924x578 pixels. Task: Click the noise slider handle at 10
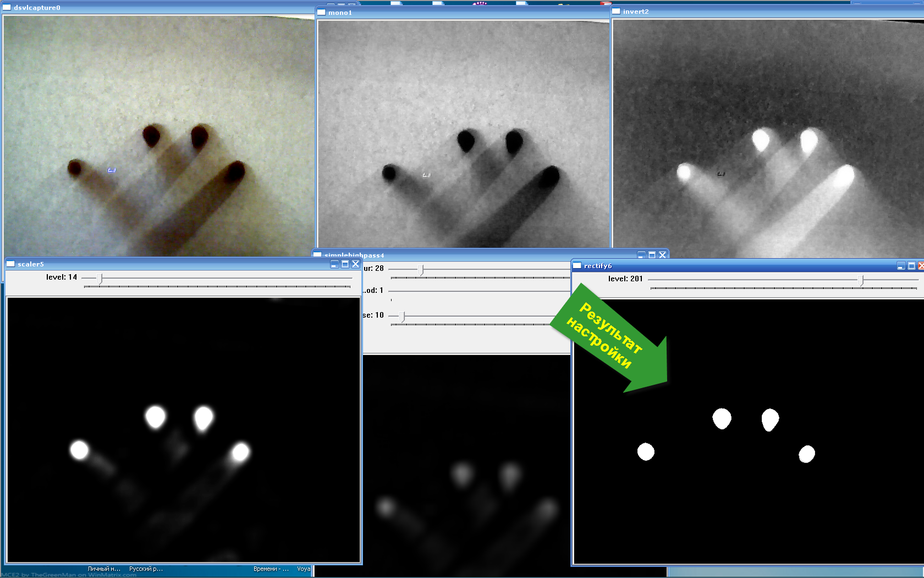pyautogui.click(x=402, y=316)
